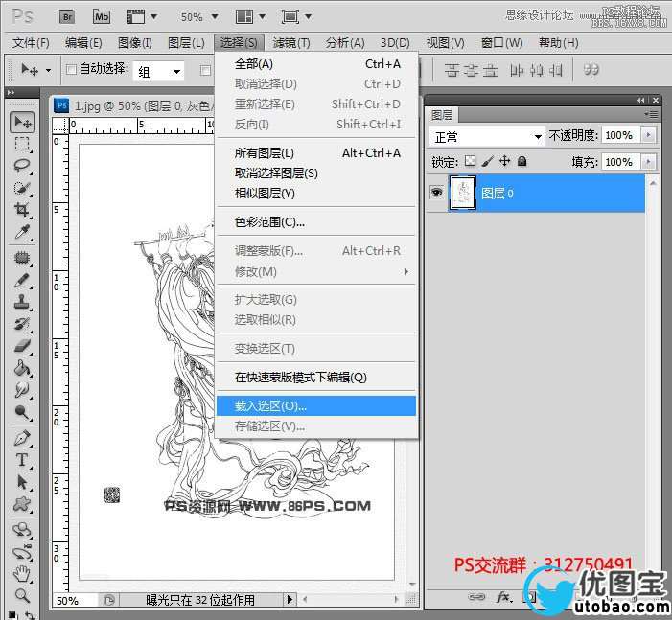Collapse the layers panel double-arrow
This screenshot has height=620, width=672.
point(640,100)
